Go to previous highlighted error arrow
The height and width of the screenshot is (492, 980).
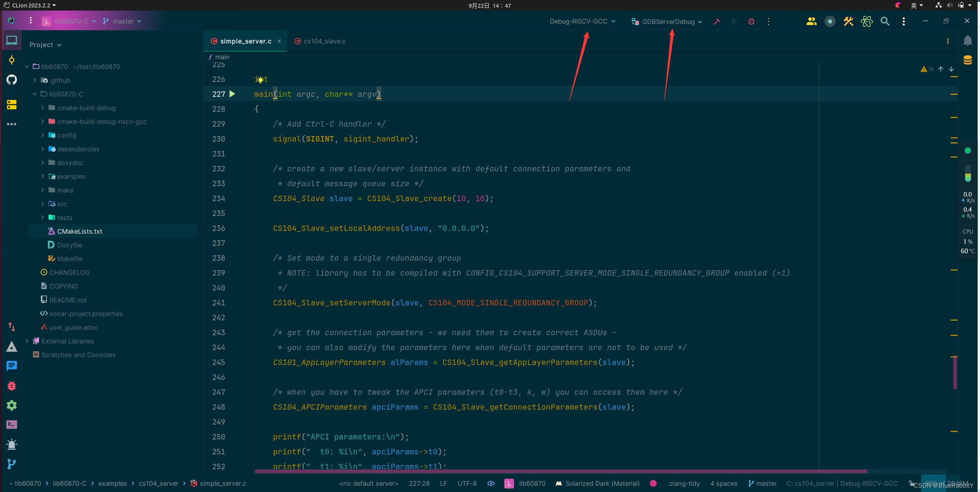coord(940,69)
